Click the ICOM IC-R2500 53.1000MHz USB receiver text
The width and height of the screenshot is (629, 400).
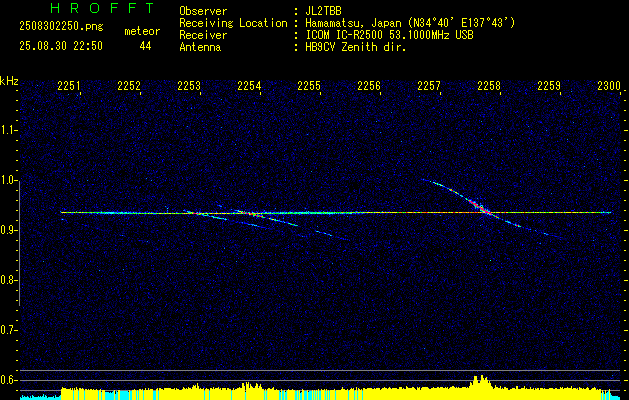pos(389,35)
